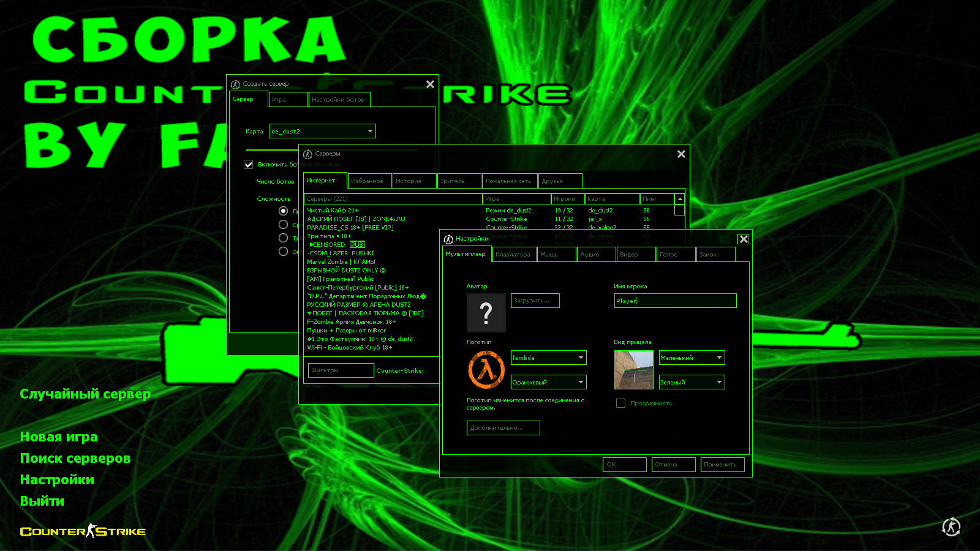Click the orange lambda logo preview
The height and width of the screenshot is (551, 980).
point(486,370)
